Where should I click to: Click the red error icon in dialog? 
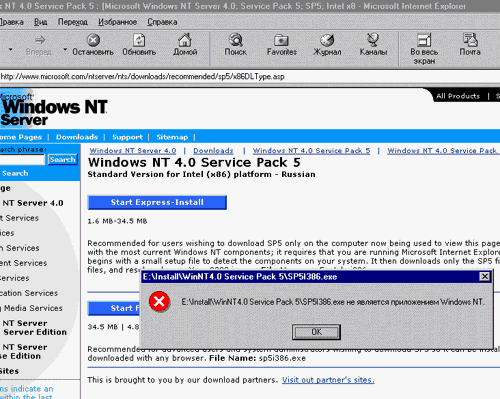coord(159,302)
